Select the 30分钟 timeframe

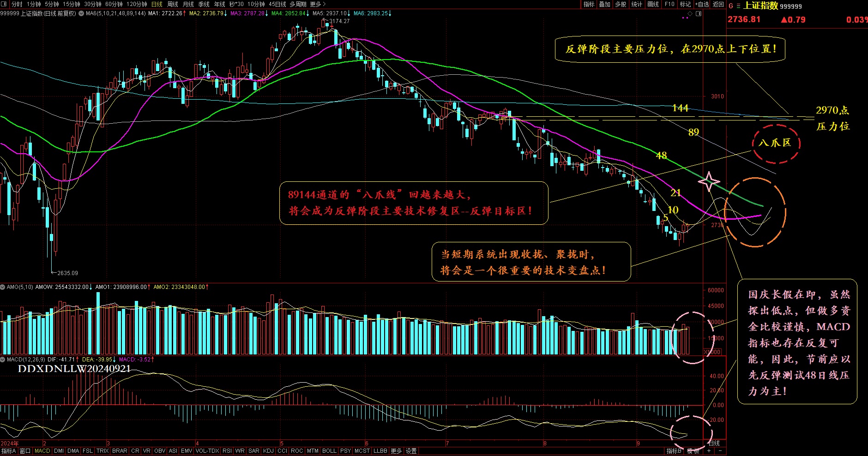[x=93, y=4]
